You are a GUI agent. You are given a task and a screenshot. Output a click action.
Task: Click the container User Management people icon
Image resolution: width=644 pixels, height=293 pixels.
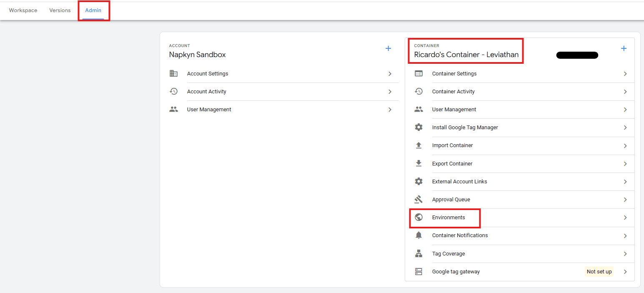tap(418, 109)
